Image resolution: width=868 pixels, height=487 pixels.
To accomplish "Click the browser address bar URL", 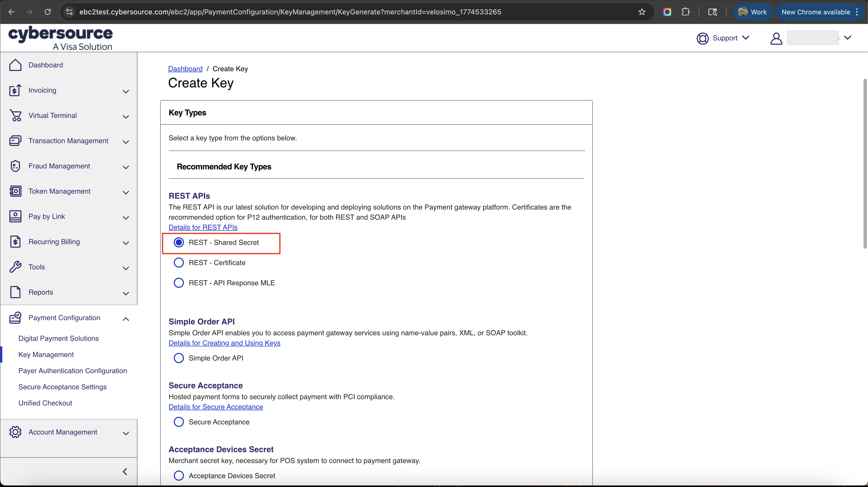I will [x=290, y=12].
